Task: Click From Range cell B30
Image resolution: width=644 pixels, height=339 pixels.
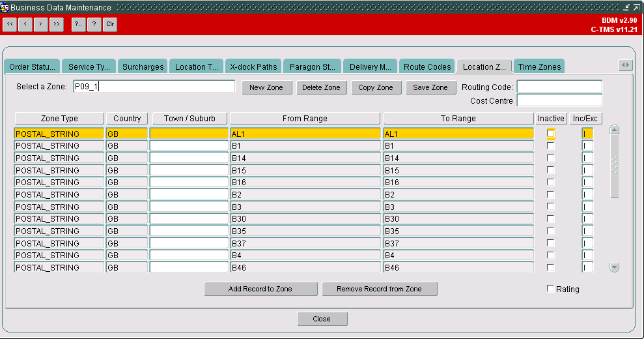Action: tap(305, 218)
